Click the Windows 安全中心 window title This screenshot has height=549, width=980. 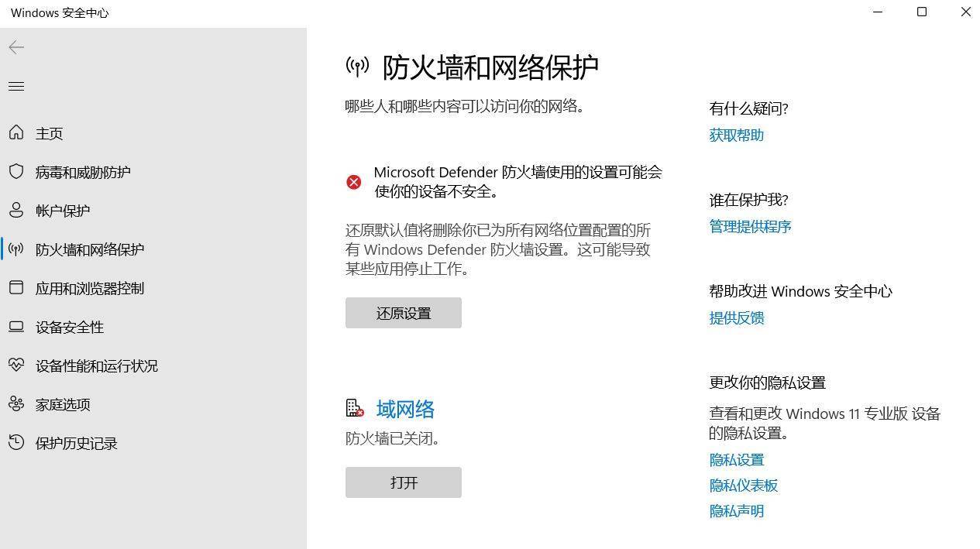pos(60,13)
